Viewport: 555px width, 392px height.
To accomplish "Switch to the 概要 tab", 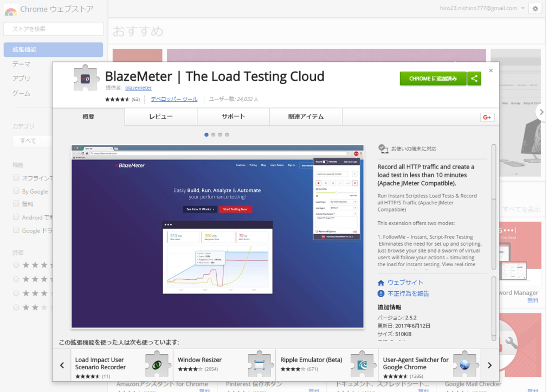I will [88, 117].
